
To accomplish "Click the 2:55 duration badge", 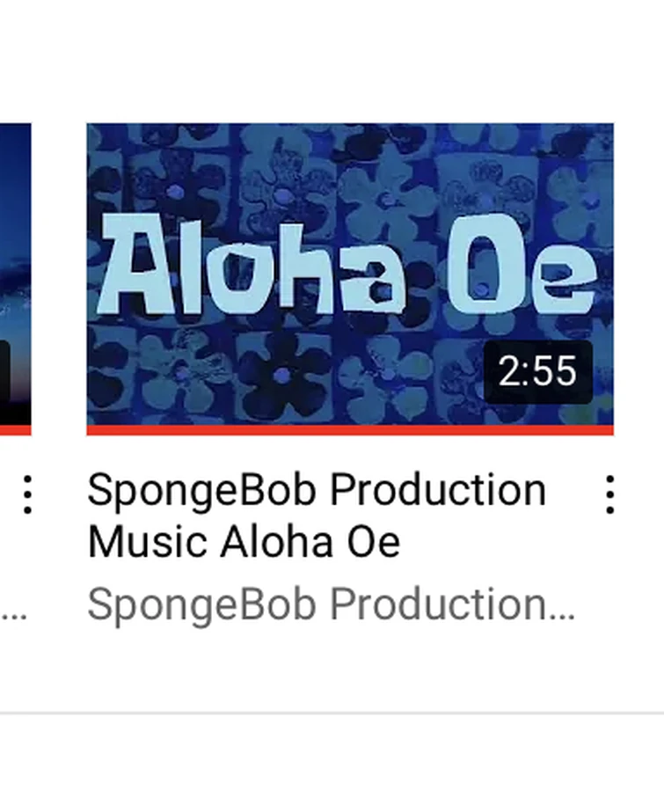I will pyautogui.click(x=537, y=372).
